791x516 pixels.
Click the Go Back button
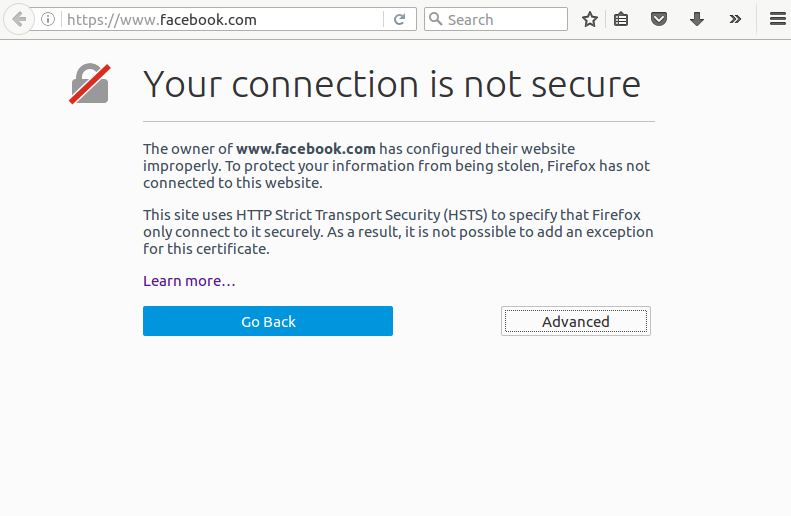click(x=268, y=321)
